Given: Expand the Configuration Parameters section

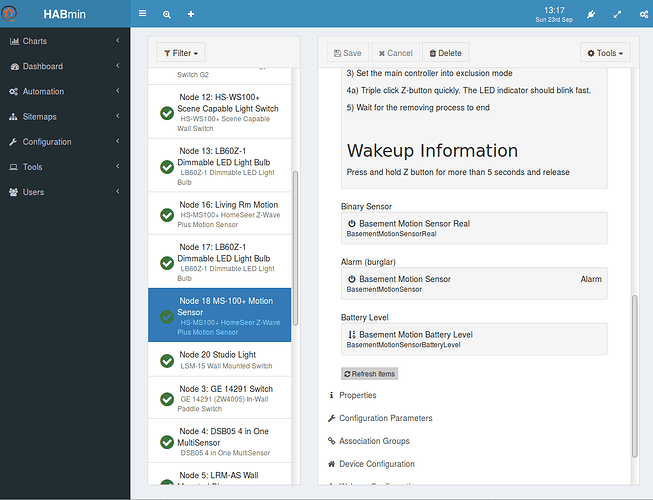Looking at the screenshot, I should click(x=385, y=418).
